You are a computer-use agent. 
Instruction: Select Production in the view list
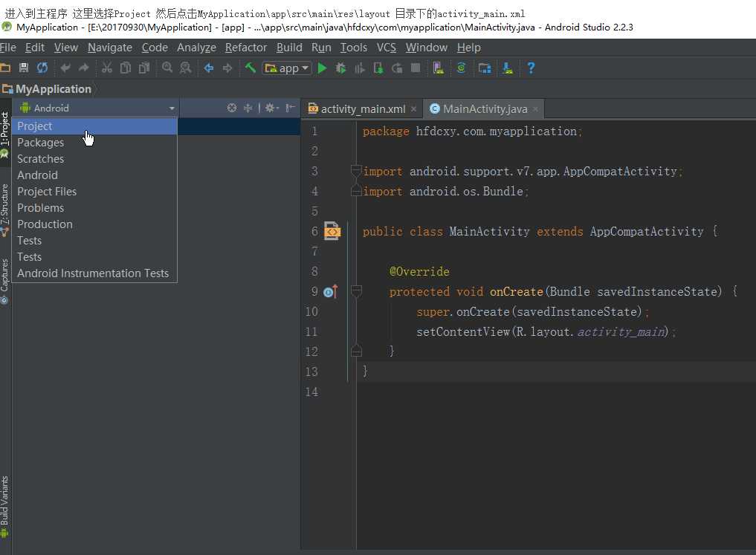[94, 224]
